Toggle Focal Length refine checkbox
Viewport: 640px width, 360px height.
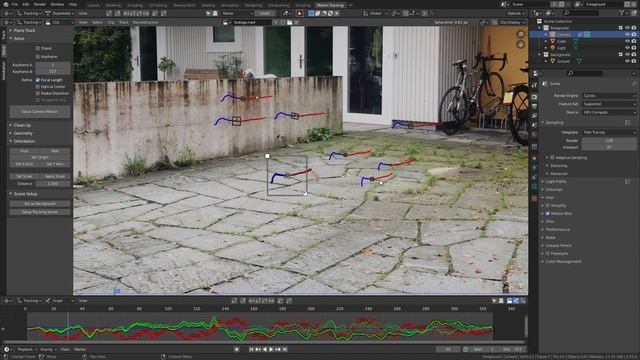38,80
